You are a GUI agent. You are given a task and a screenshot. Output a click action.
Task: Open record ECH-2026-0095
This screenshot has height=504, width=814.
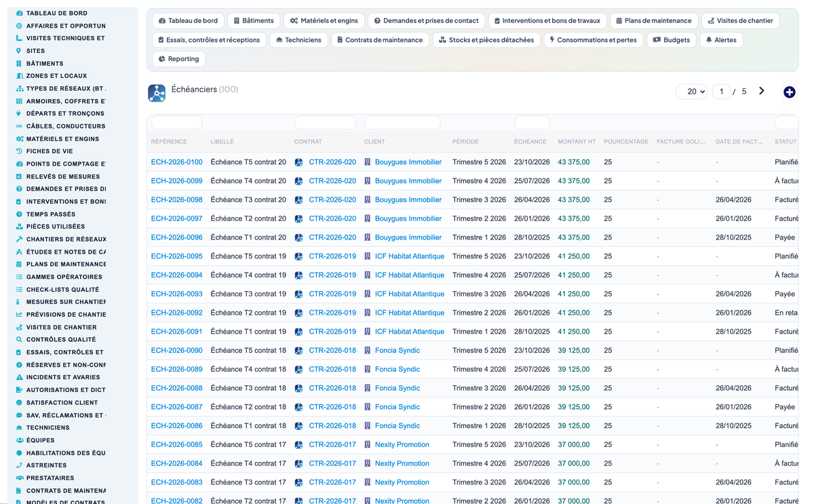pos(176,256)
